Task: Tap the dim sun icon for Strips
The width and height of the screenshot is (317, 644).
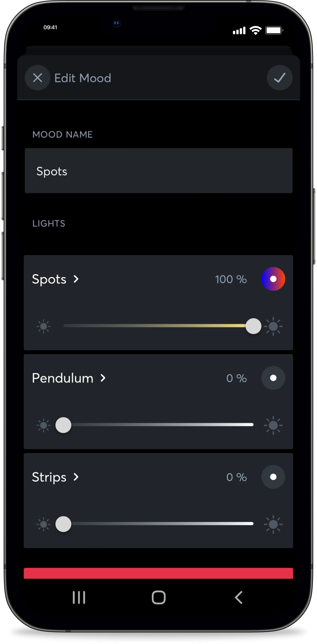Action: 43,524
